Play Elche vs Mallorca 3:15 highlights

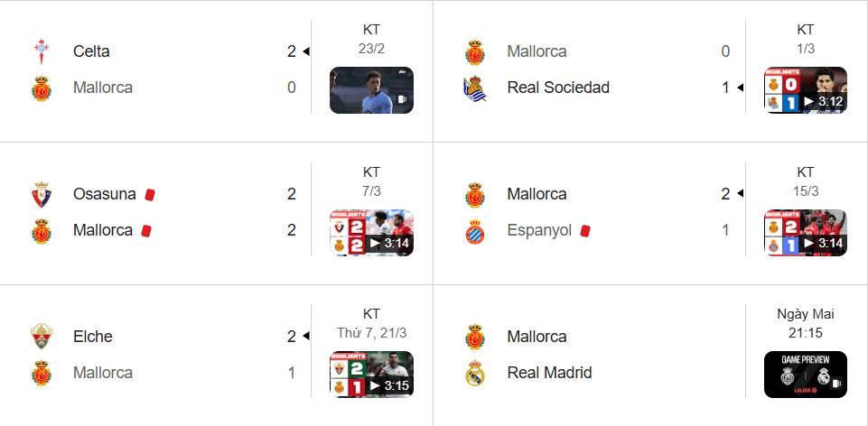tap(371, 375)
